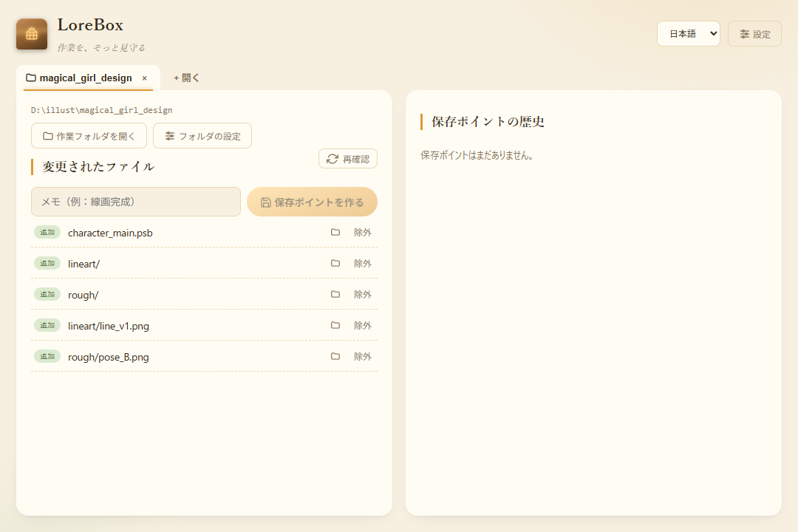The image size is (798, 532).
Task: Click the + 開く tab to open a folder
Action: pyautogui.click(x=185, y=78)
